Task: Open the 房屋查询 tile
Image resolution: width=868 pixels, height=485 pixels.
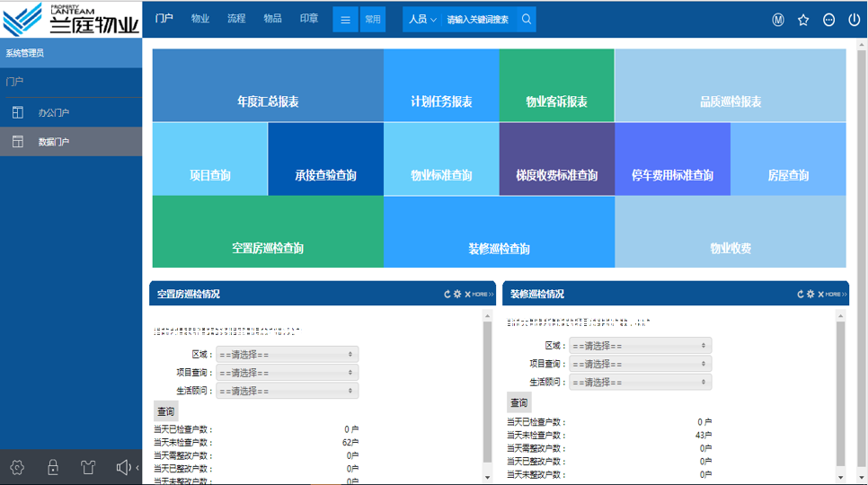Action: coord(788,159)
